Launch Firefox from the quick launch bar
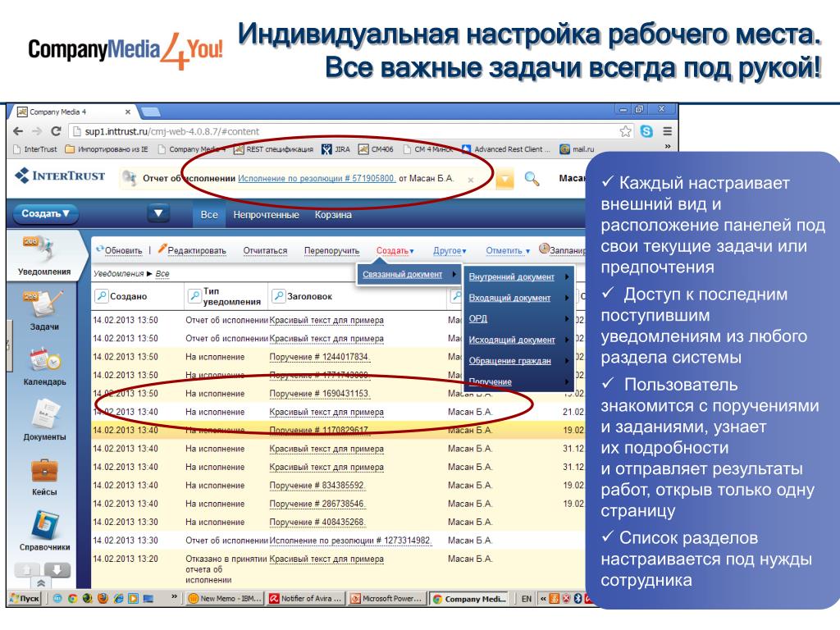Viewport: 840px width, 630px height. (103, 598)
